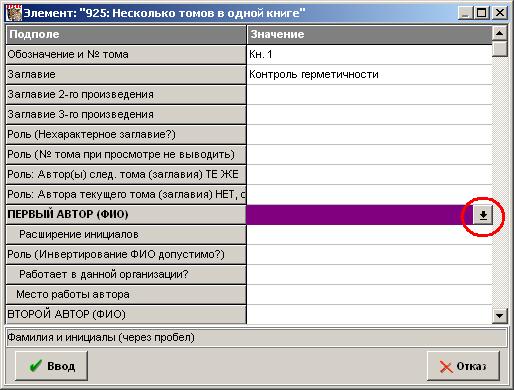This screenshot has height=390, width=514.
Task: Select the Место работы автора label
Action: point(126,294)
